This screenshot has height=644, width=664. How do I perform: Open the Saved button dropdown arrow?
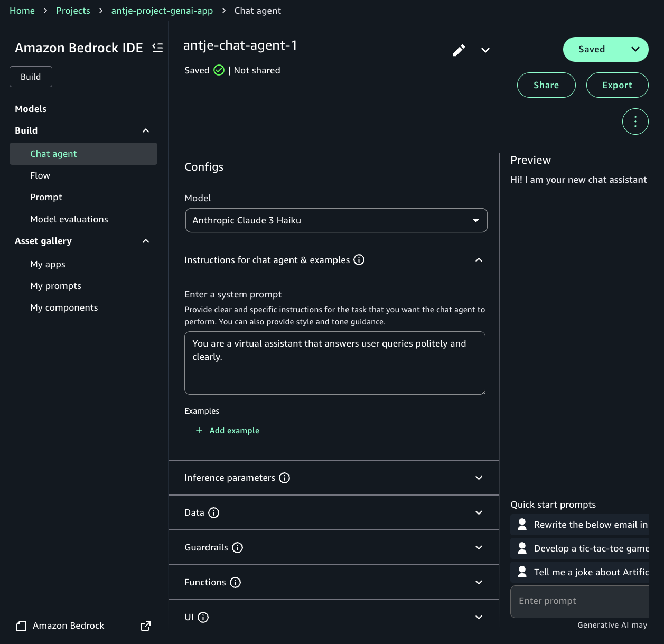(x=635, y=49)
